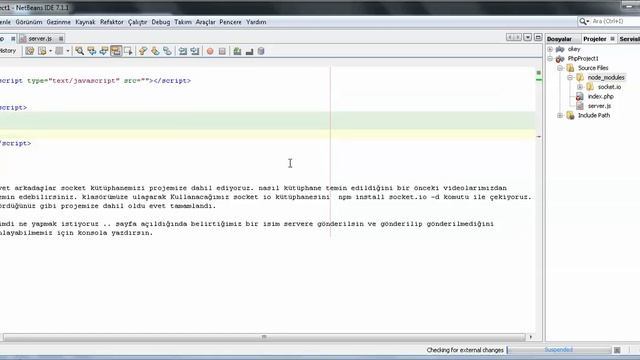Maximize the editor window button
Viewport: 640px width, 360px height.
[x=538, y=38]
